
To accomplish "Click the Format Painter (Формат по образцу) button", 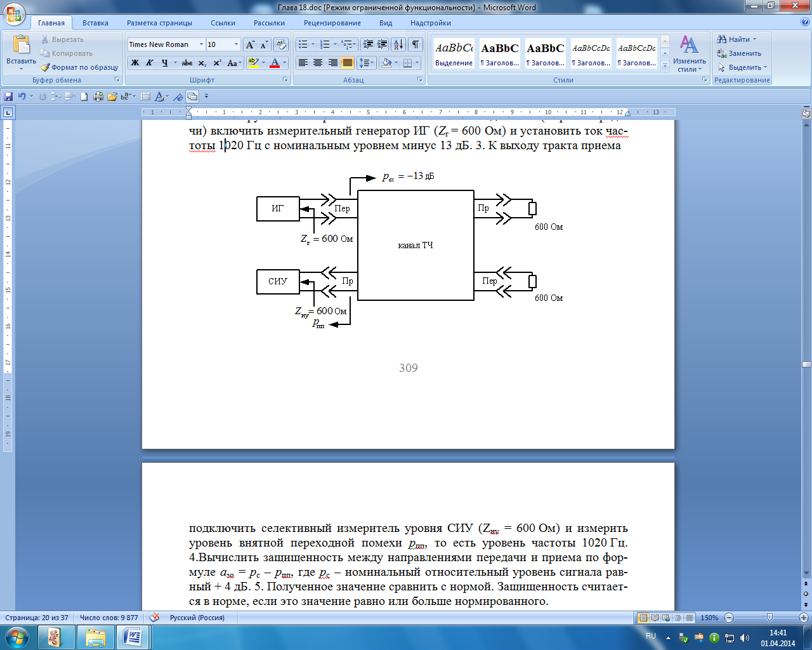I will [80, 67].
